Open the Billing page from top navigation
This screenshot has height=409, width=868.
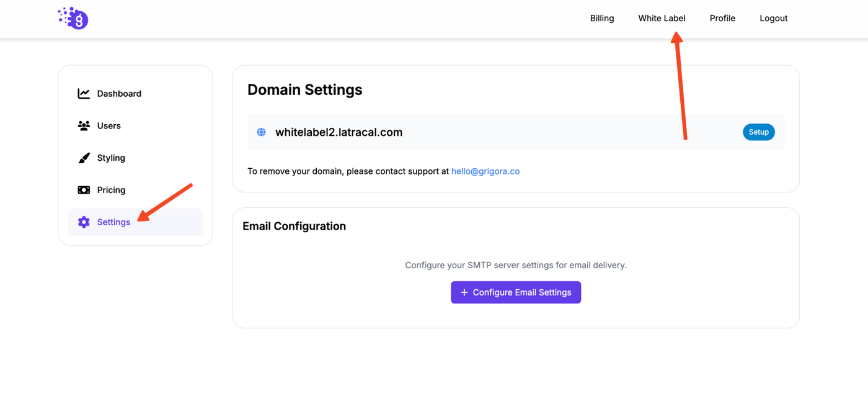(601, 19)
